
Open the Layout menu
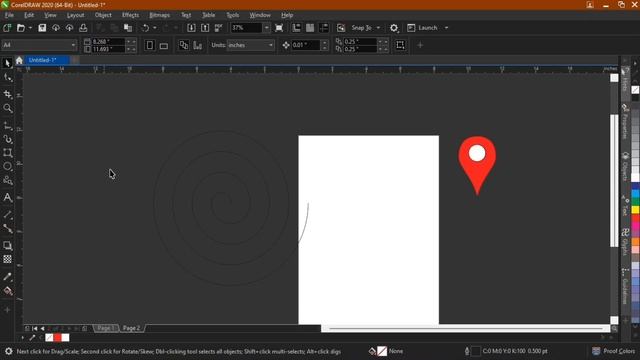[x=76, y=15]
